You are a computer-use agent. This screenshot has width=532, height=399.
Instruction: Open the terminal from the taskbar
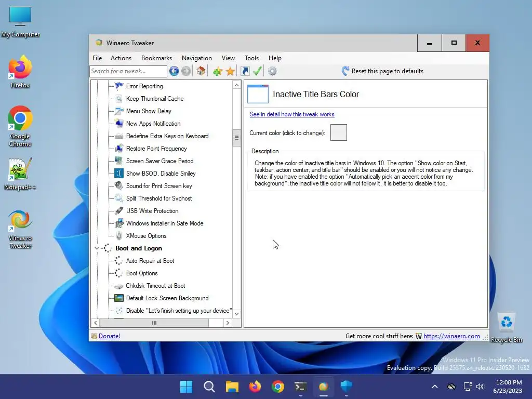301,387
